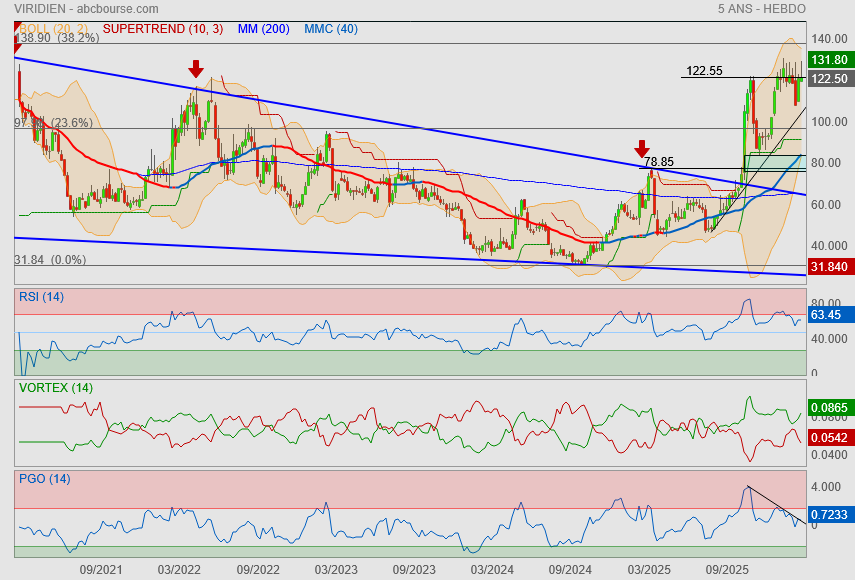
Task: Click the red triangle marker at top-left corner
Action: pos(17,41)
